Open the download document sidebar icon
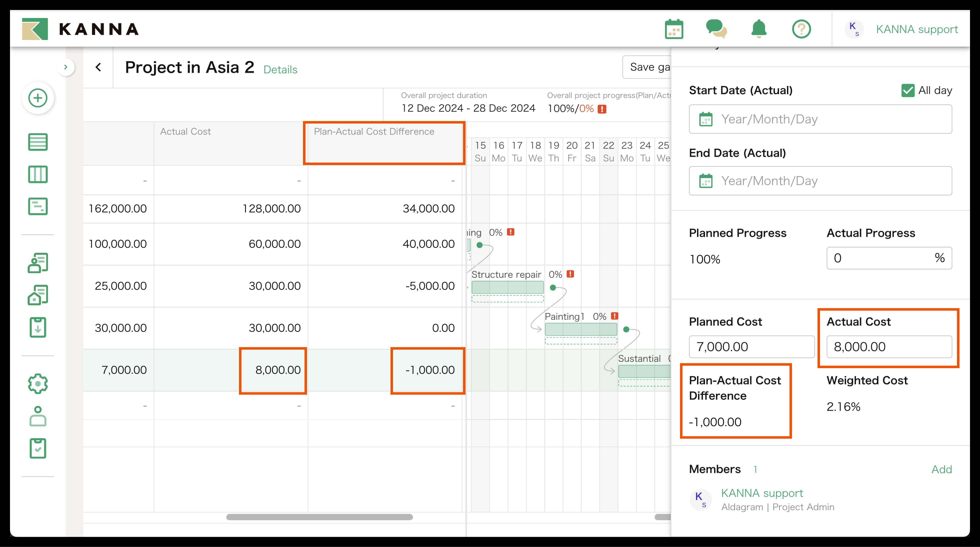 click(x=38, y=327)
